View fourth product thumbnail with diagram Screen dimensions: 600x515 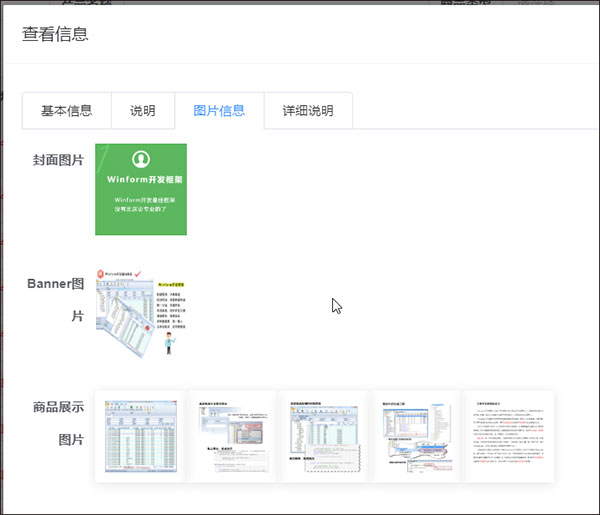(x=416, y=437)
